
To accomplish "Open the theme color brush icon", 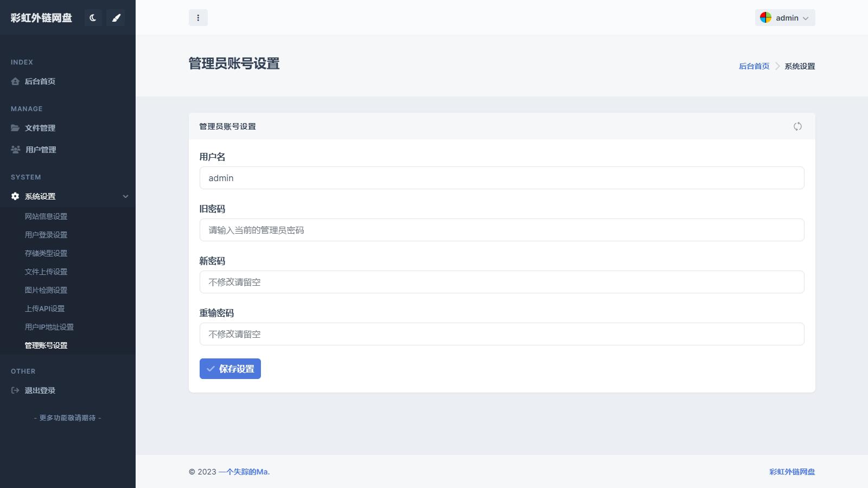I will coord(116,18).
